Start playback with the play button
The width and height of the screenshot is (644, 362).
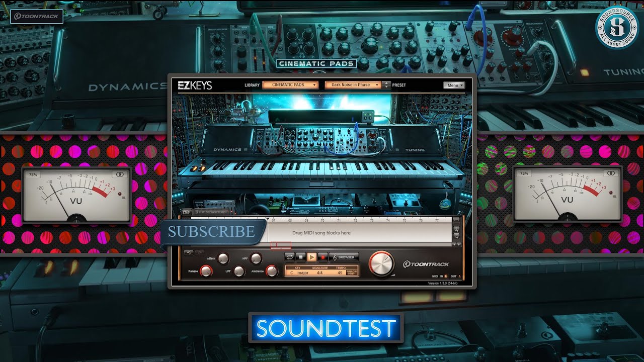pyautogui.click(x=312, y=257)
